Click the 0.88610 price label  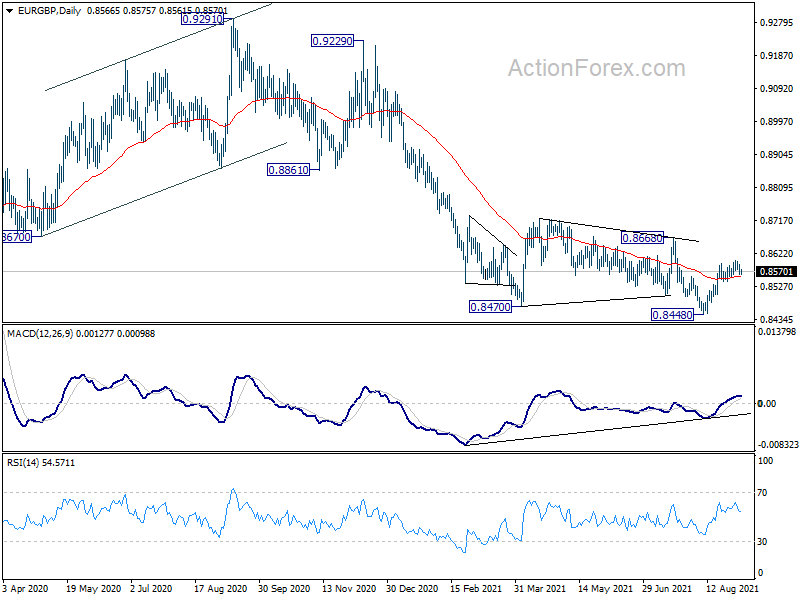(x=288, y=170)
